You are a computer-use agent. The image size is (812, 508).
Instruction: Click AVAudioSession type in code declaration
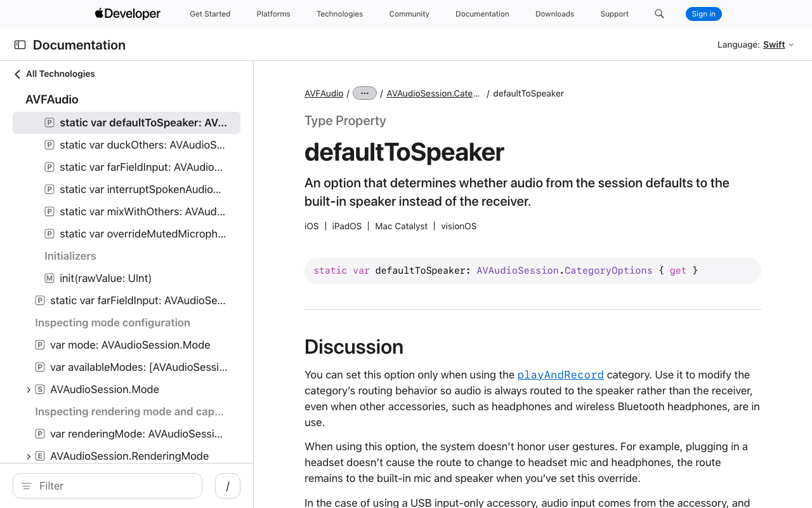click(x=517, y=271)
